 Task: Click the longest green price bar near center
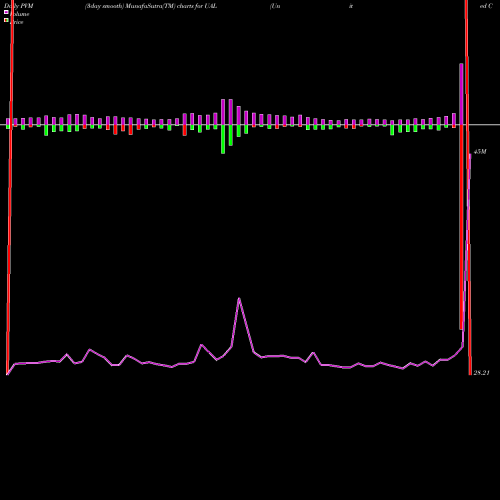[223, 139]
